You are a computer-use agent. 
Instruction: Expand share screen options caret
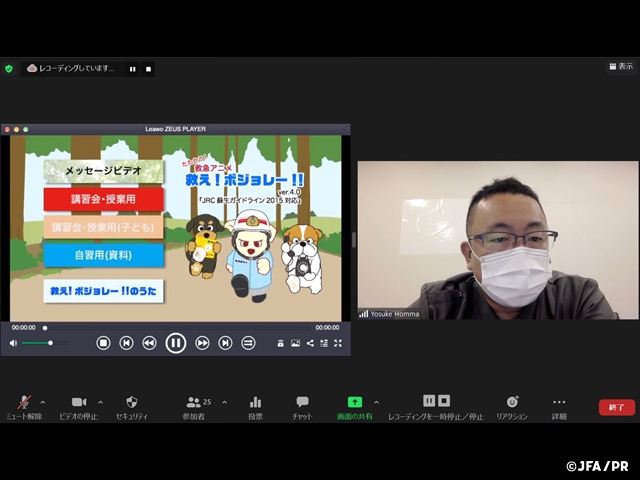376,402
